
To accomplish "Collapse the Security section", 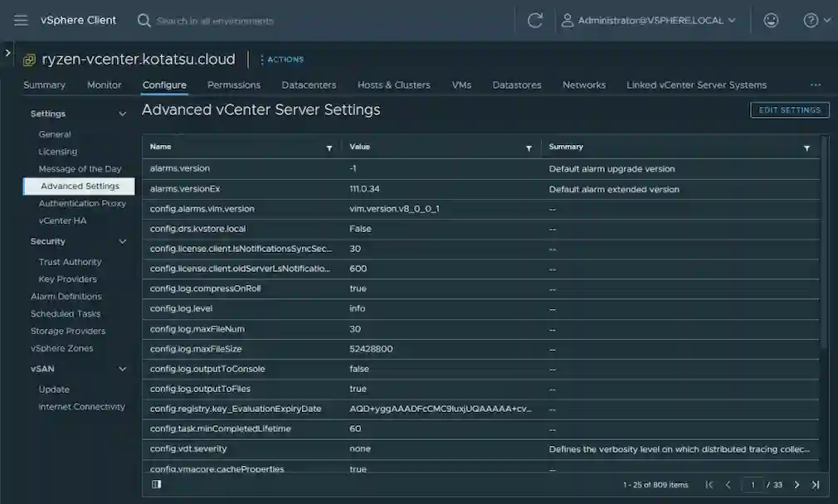I will (123, 241).
